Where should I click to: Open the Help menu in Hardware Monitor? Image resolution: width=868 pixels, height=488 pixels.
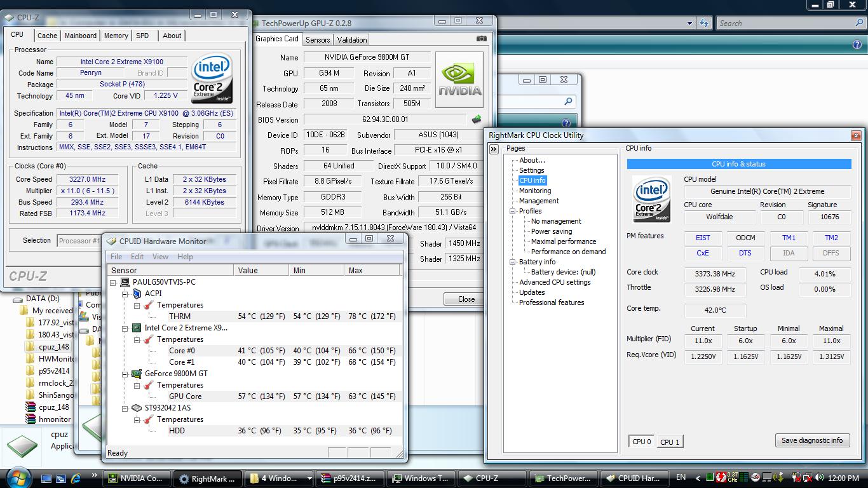(185, 257)
